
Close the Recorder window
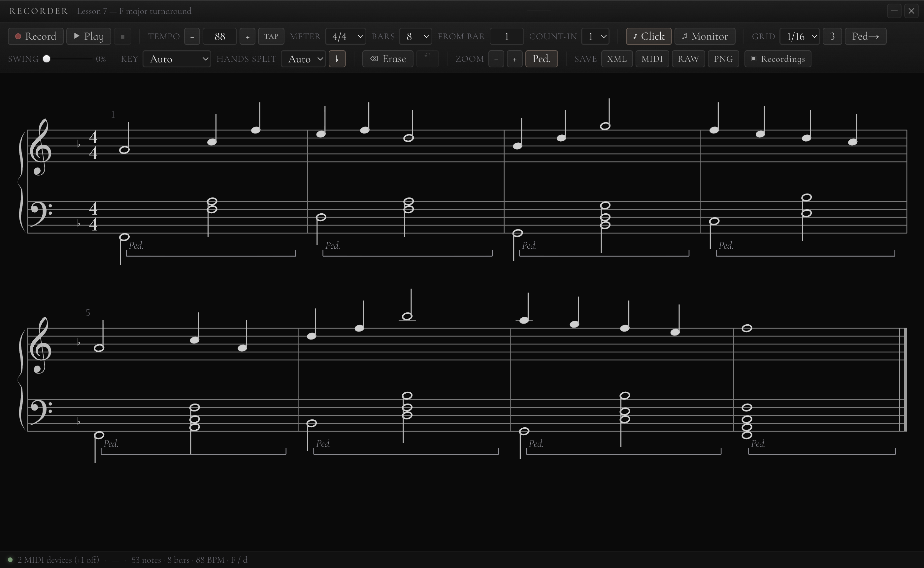click(x=911, y=11)
